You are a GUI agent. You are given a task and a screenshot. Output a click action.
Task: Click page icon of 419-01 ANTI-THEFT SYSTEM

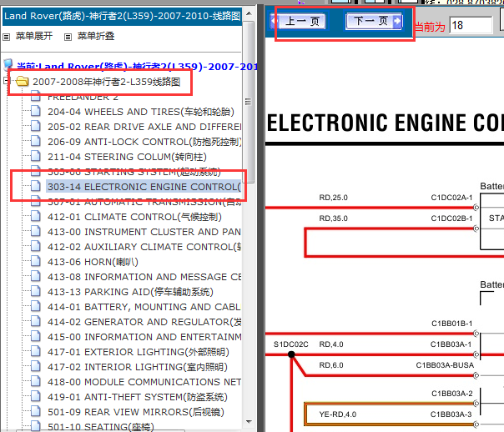(36, 396)
